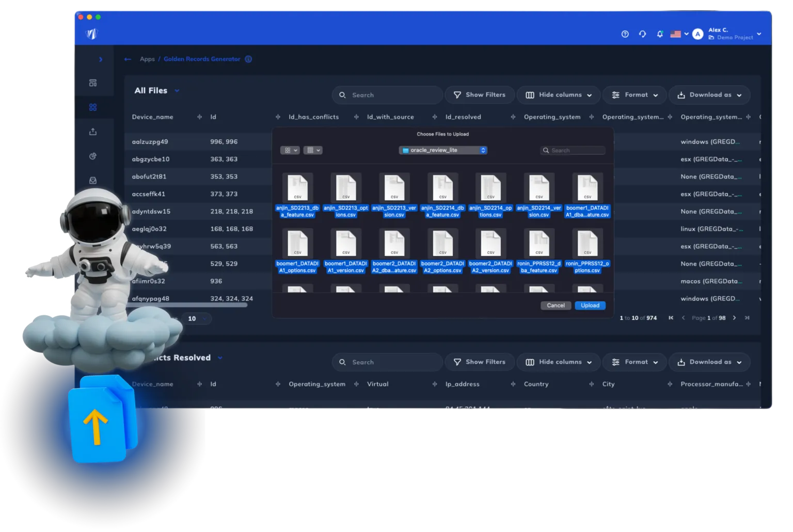Click the help question mark icon

pos(625,34)
